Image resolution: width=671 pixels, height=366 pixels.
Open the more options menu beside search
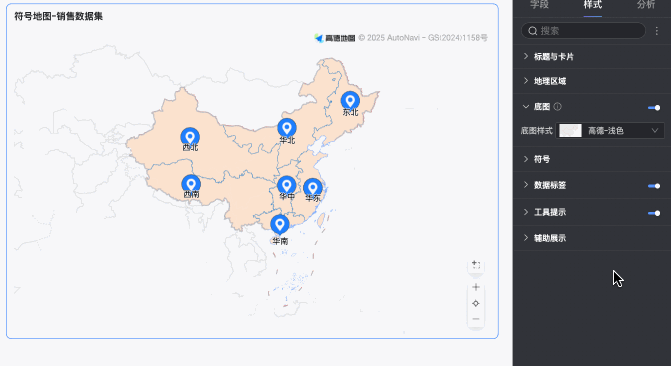[x=656, y=31]
